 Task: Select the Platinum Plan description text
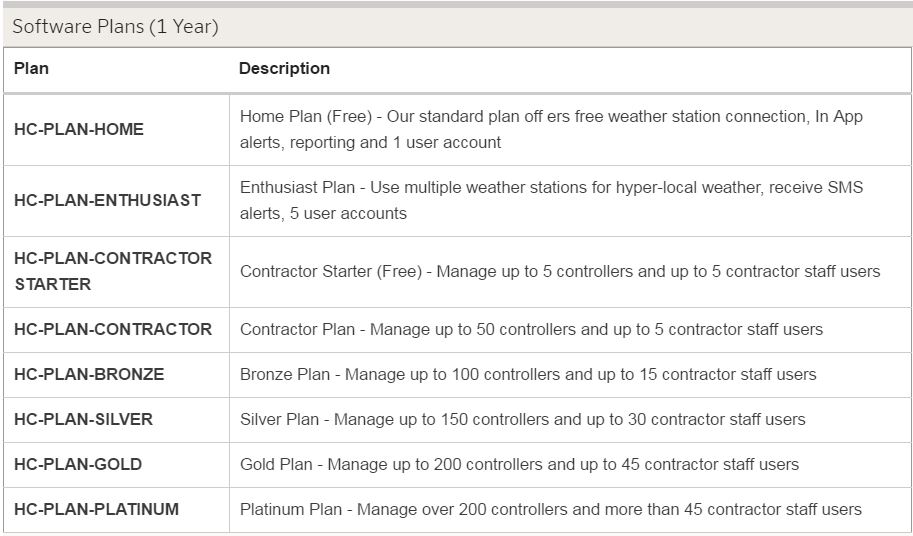coord(550,509)
